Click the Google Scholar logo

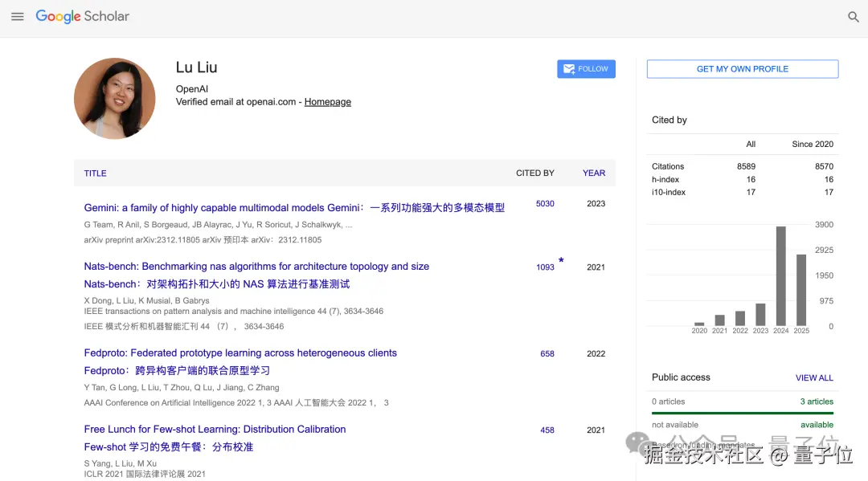[x=83, y=17]
